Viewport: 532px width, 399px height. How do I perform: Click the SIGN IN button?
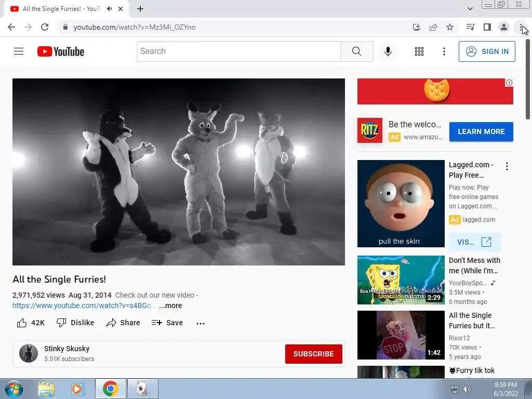tap(487, 51)
